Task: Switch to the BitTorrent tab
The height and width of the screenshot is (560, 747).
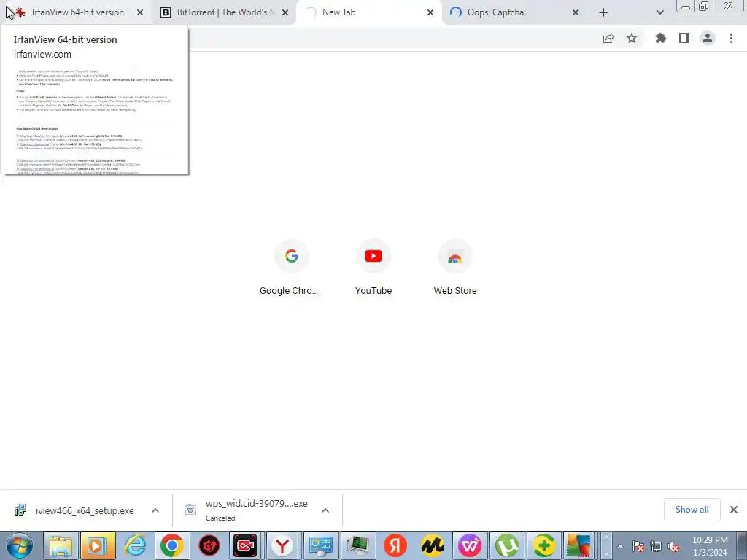Action: tap(223, 12)
